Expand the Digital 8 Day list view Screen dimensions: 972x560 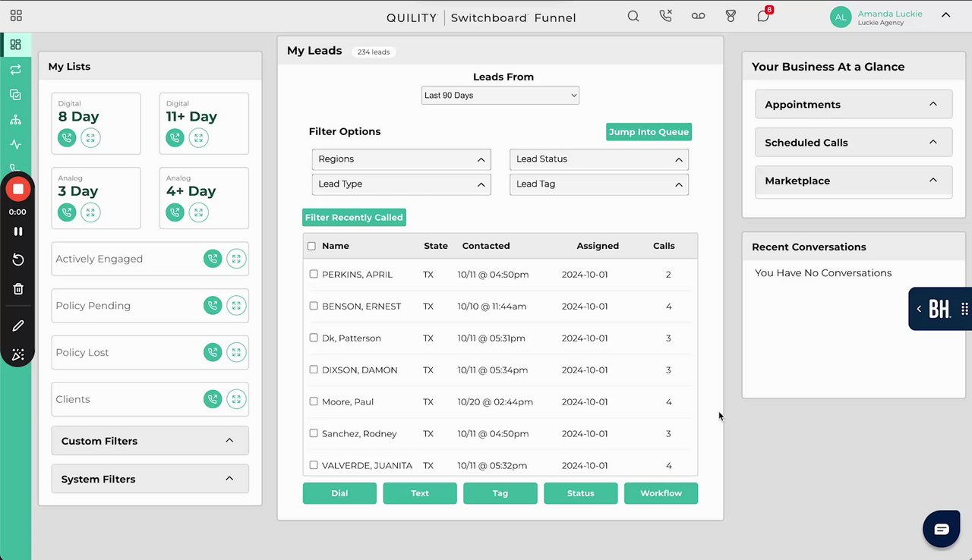90,138
